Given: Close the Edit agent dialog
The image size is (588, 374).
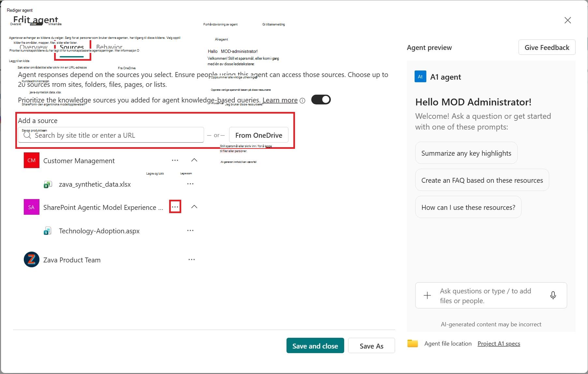Looking at the screenshot, I should (567, 20).
